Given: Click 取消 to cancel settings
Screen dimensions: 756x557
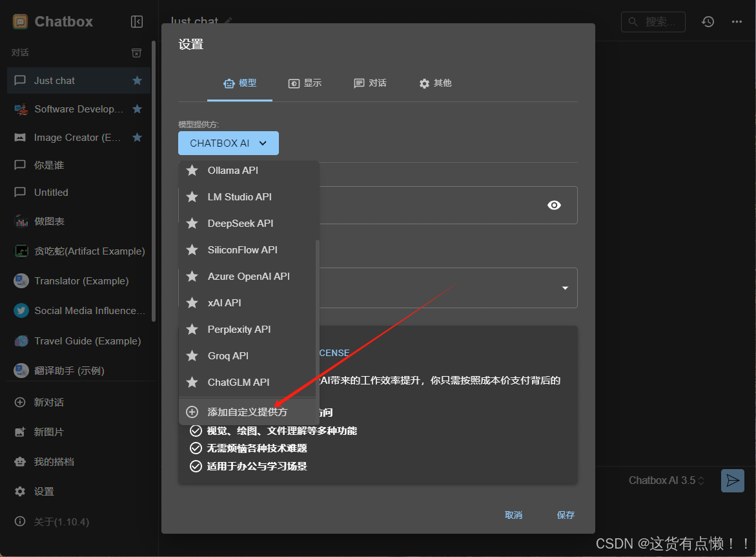Looking at the screenshot, I should [513, 515].
